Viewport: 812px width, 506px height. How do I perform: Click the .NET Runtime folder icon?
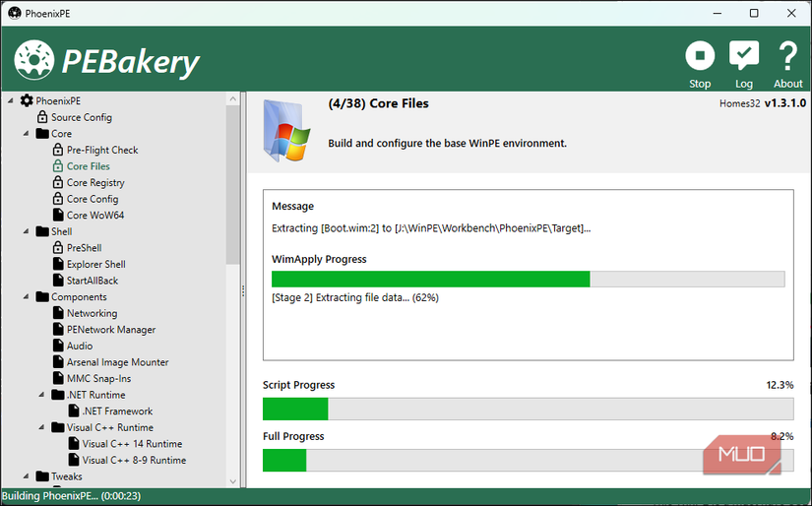(x=57, y=395)
